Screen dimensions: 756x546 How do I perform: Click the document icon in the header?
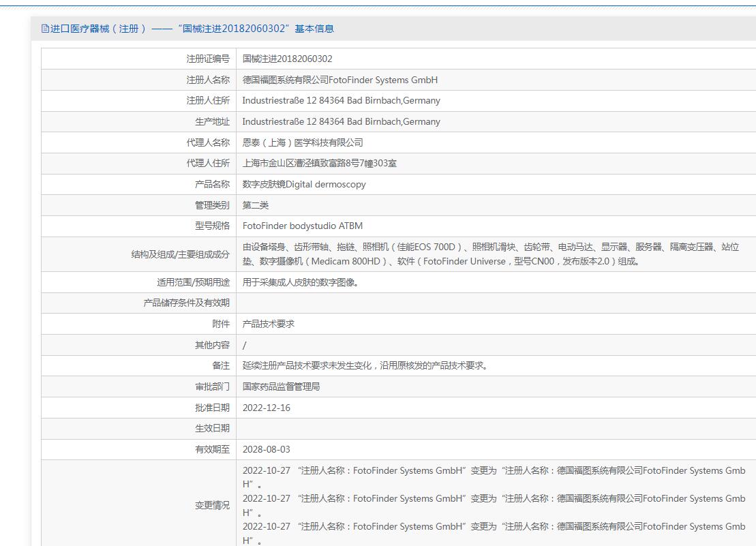point(45,29)
